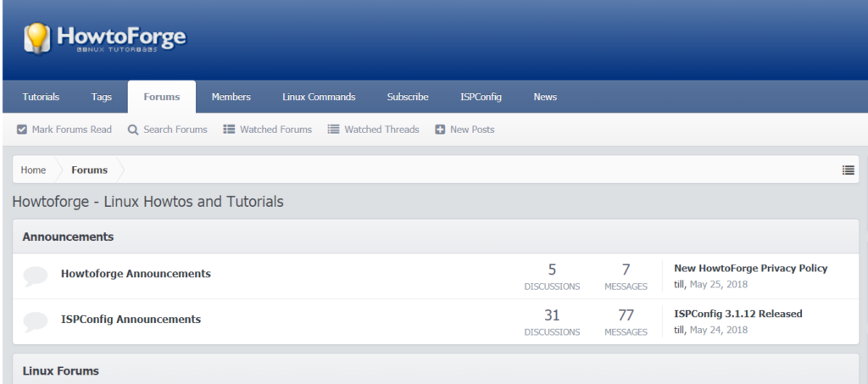Open the ISPConfig 3.1.12 Released thread
The width and height of the screenshot is (868, 384).
coord(738,314)
